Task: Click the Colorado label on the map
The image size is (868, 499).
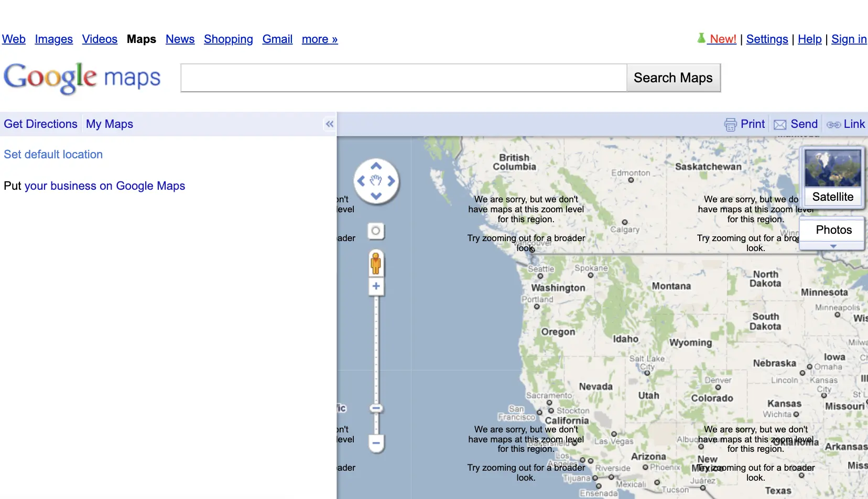Action: pyautogui.click(x=712, y=398)
